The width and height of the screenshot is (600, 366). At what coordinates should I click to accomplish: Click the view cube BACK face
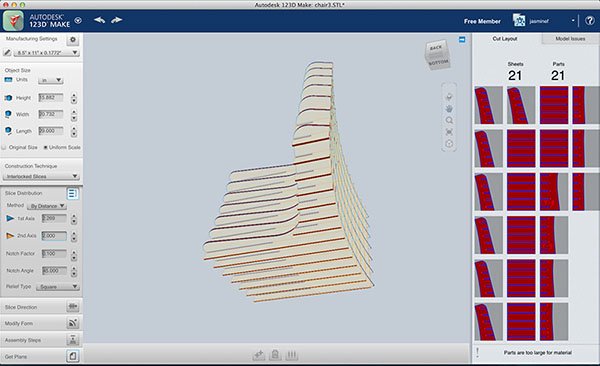click(x=435, y=48)
